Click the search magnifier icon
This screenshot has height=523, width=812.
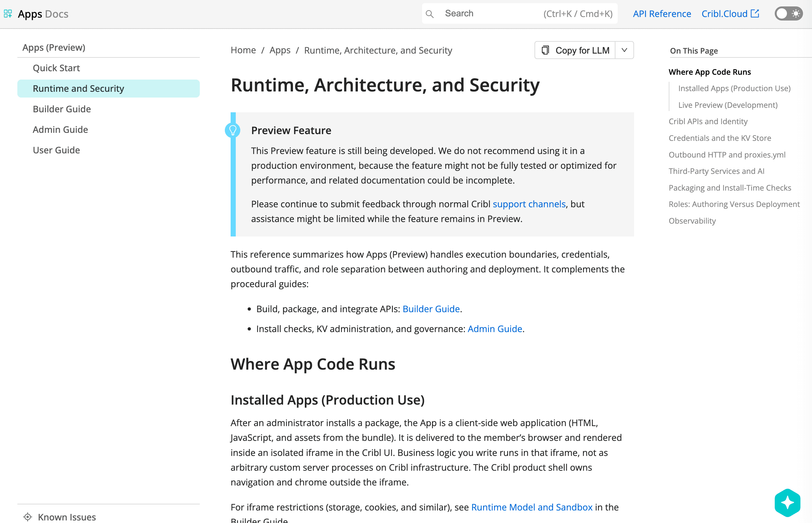[430, 14]
